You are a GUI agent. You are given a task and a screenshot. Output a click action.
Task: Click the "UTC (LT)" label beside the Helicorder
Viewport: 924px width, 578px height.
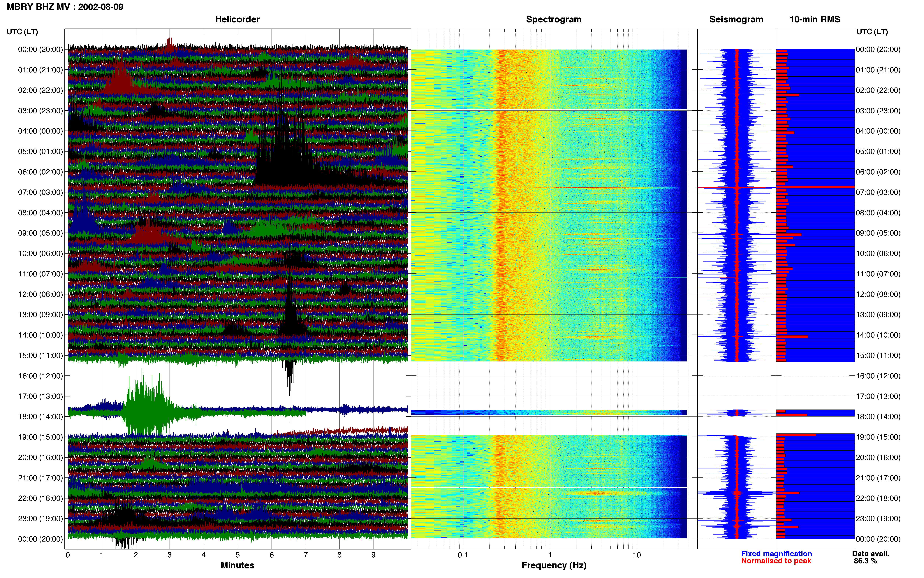point(22,32)
